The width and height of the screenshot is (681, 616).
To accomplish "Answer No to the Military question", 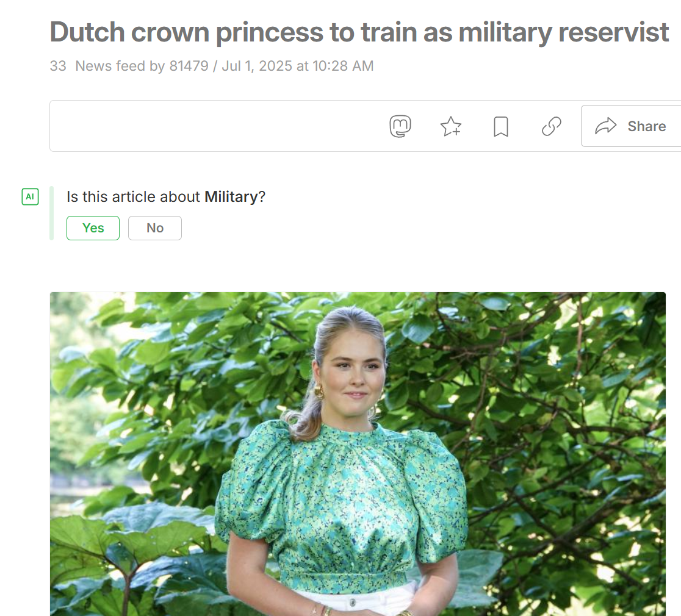I will click(x=154, y=228).
